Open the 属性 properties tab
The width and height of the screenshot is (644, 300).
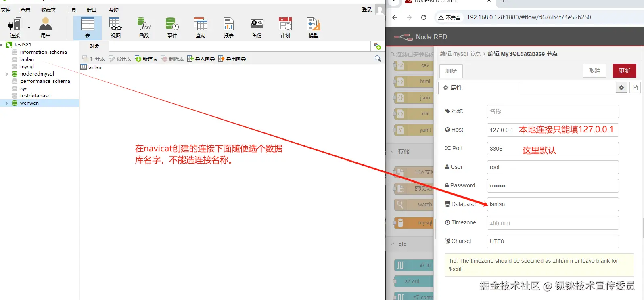(x=478, y=88)
